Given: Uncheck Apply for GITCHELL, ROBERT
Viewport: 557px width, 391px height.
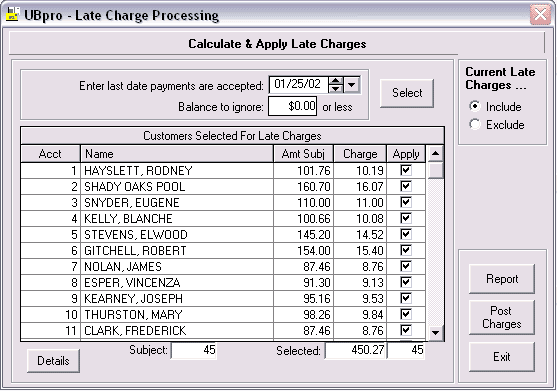Looking at the screenshot, I should tap(406, 250).
